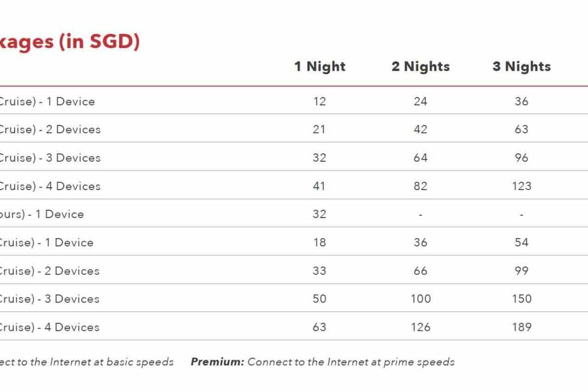Click the price 41 in the table
This screenshot has width=588, height=392.
coord(319,186)
